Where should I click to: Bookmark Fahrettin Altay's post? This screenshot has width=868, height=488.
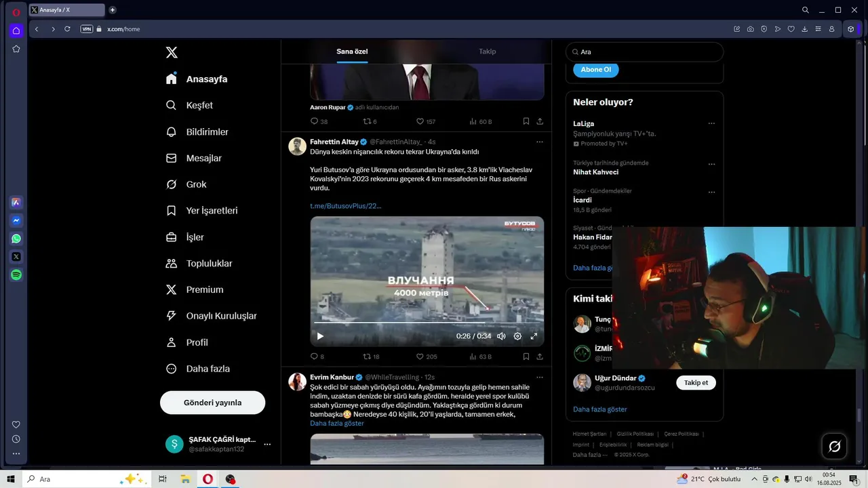(526, 357)
